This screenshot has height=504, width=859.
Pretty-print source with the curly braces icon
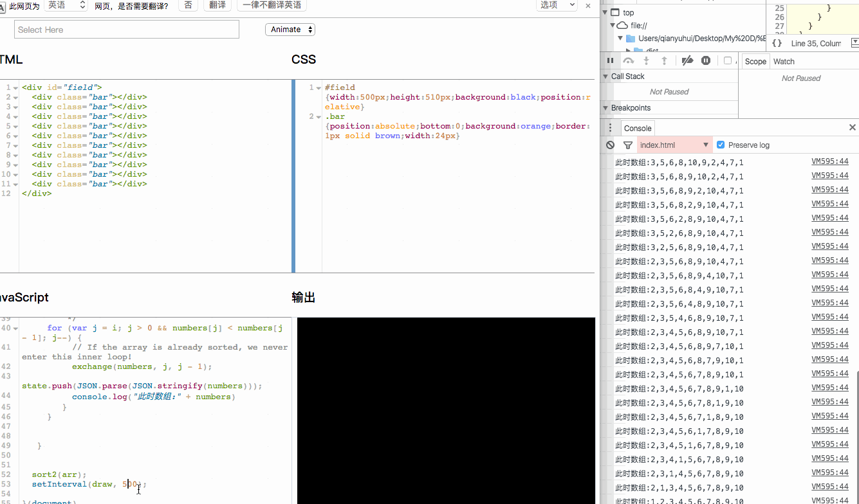point(777,43)
